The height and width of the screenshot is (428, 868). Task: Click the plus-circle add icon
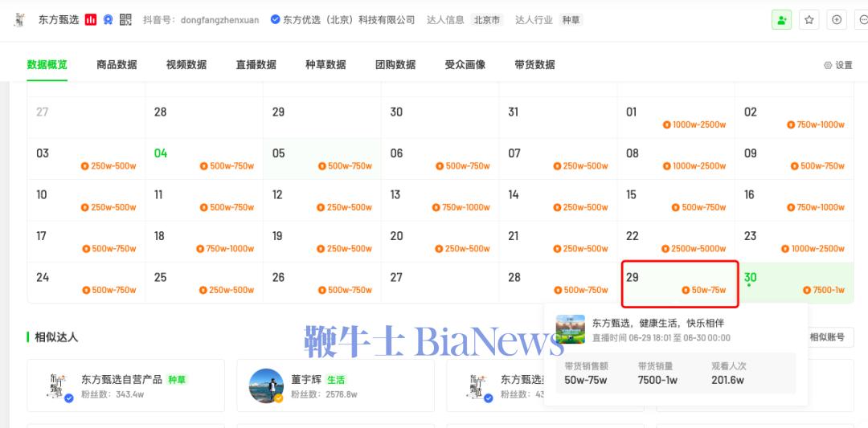pos(837,20)
